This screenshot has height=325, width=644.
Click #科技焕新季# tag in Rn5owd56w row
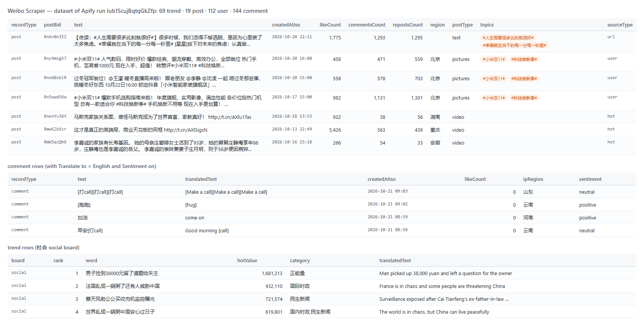coord(524,98)
